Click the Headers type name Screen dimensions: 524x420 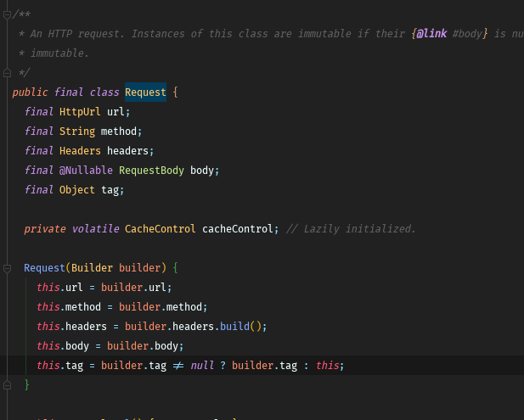(80, 151)
